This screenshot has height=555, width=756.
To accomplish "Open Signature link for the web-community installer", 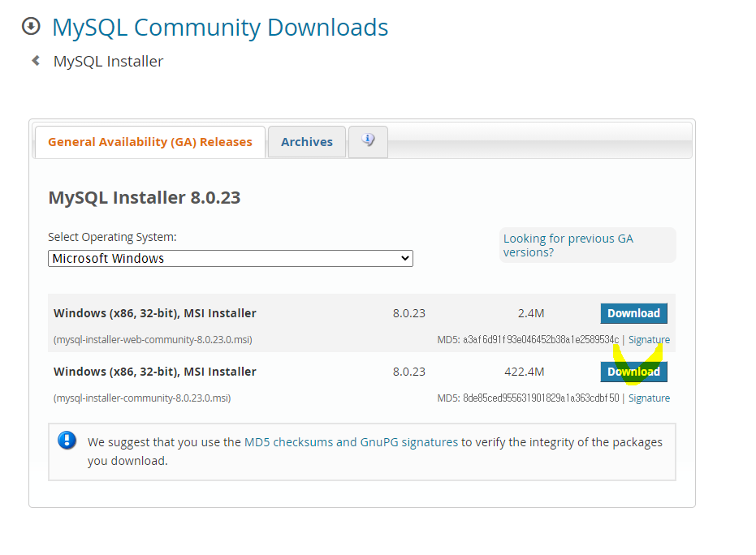I will pyautogui.click(x=649, y=340).
